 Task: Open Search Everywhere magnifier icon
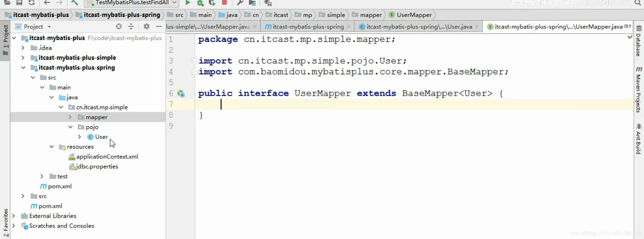tap(638, 3)
